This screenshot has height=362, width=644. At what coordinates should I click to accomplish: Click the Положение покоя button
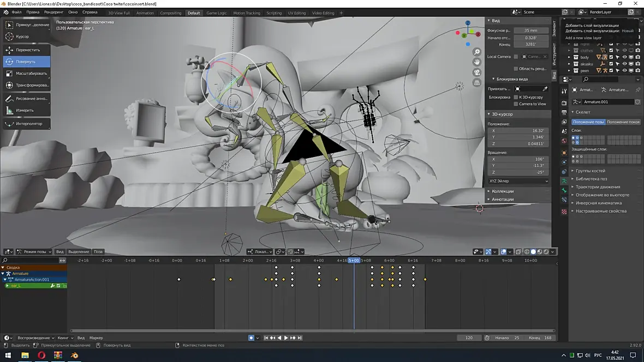(x=623, y=122)
